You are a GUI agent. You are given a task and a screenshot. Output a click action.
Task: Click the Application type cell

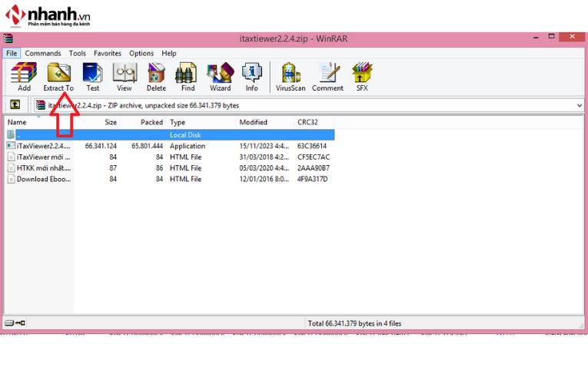click(188, 146)
